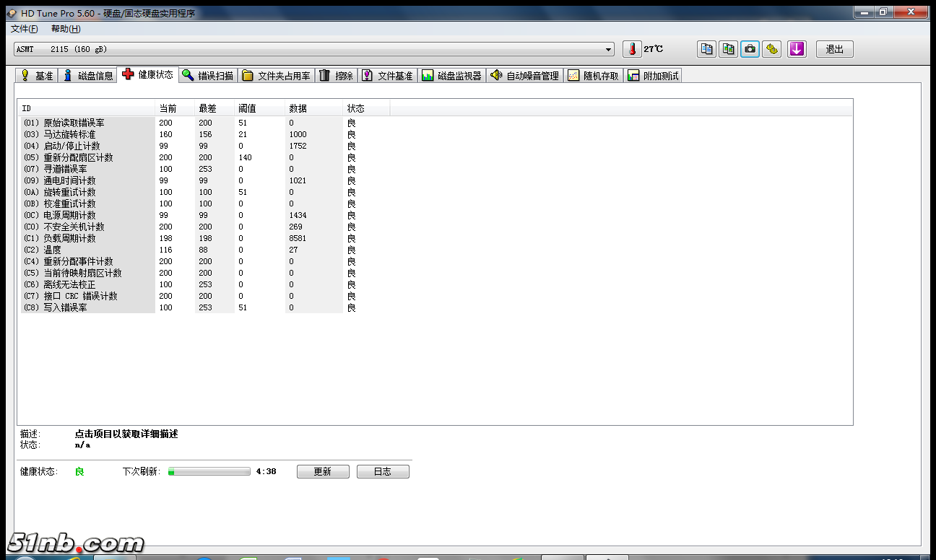The height and width of the screenshot is (560, 936).
Task: Click the ID column header
Action: [87, 108]
